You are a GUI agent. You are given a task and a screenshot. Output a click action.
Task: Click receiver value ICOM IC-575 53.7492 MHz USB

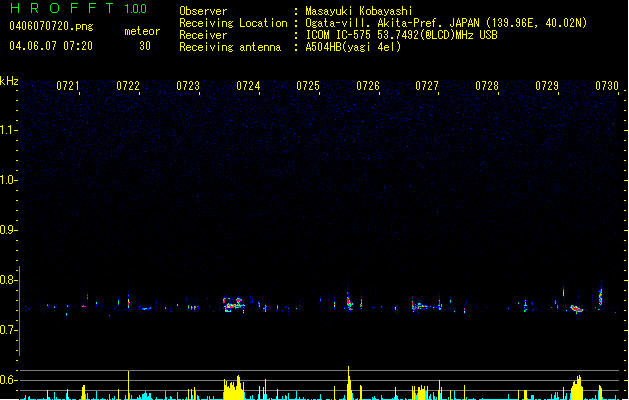401,35
